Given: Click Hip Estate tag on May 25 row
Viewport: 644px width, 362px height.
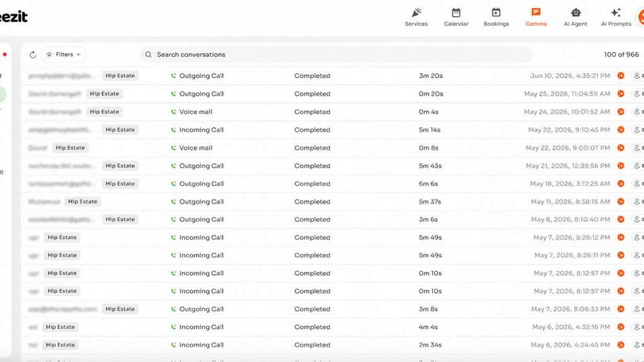Looking at the screenshot, I should [105, 93].
